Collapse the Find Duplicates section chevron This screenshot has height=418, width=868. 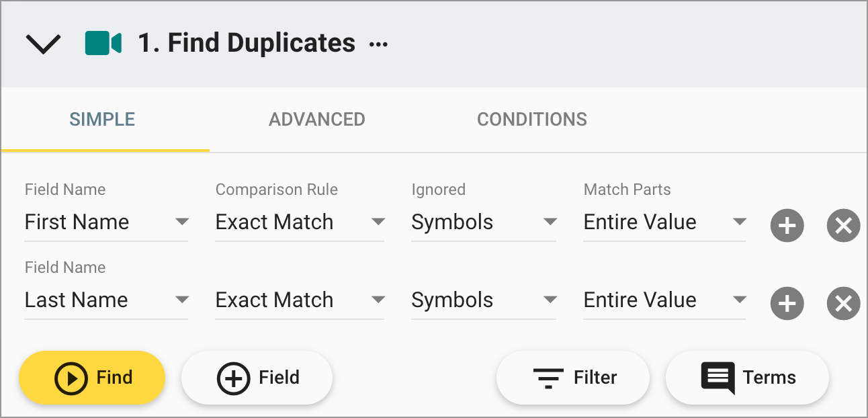(x=44, y=44)
